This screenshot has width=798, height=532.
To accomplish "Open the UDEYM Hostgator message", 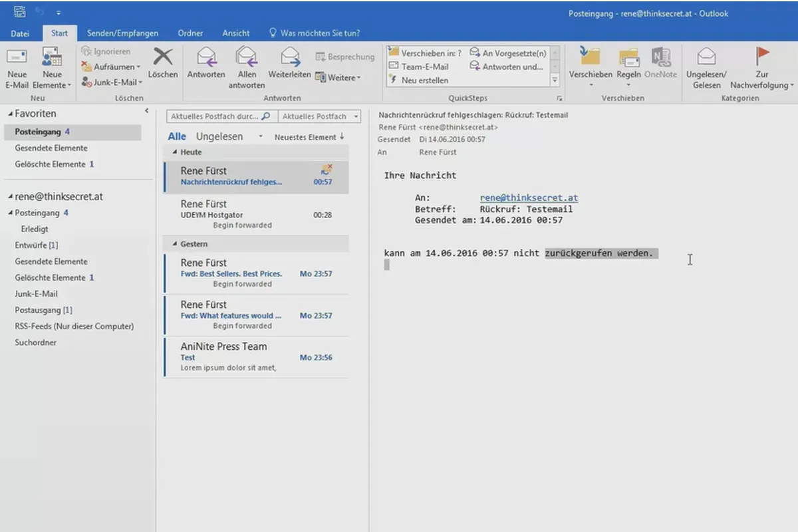I will [256, 215].
